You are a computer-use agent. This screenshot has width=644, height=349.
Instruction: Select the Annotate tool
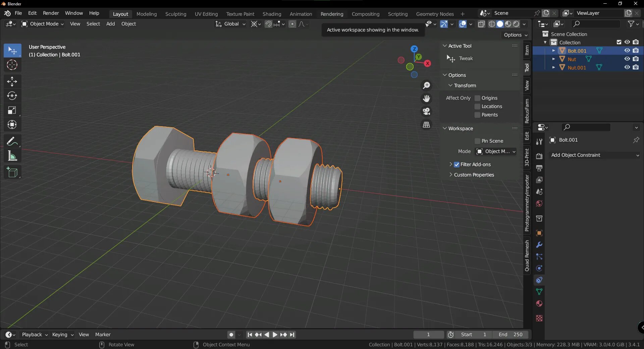(x=12, y=141)
